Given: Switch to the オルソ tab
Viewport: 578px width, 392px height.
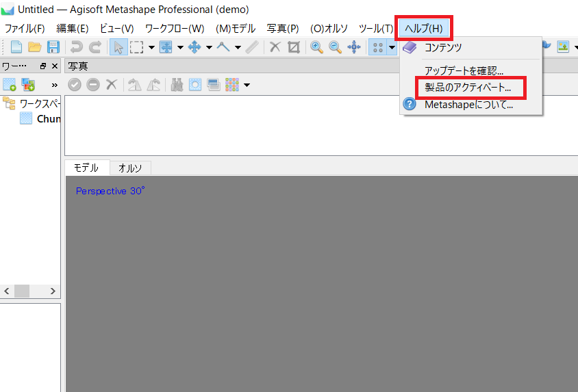Looking at the screenshot, I should point(130,168).
